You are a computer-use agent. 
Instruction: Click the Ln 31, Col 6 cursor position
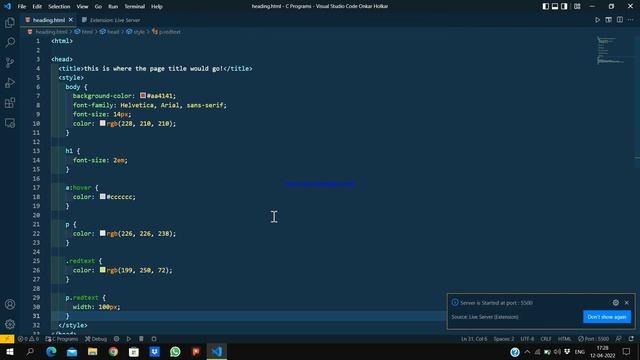(x=474, y=339)
